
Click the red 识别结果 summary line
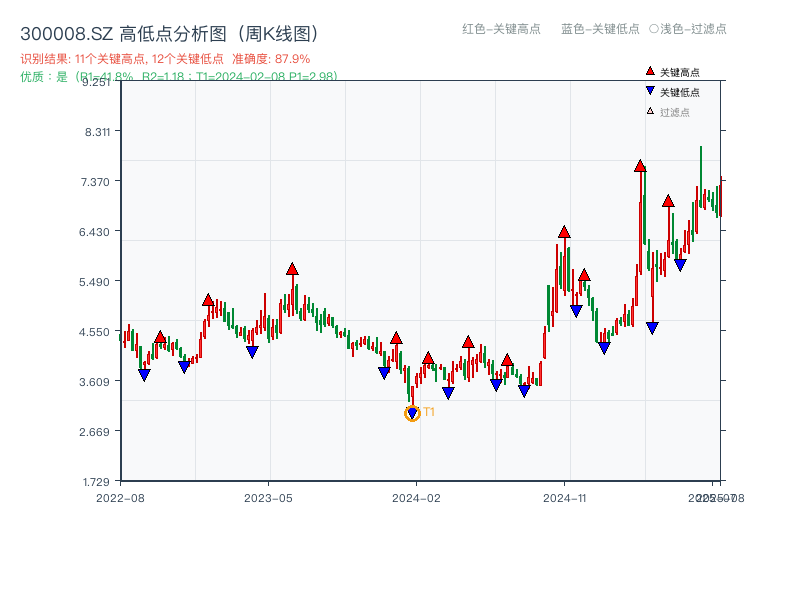(165, 59)
